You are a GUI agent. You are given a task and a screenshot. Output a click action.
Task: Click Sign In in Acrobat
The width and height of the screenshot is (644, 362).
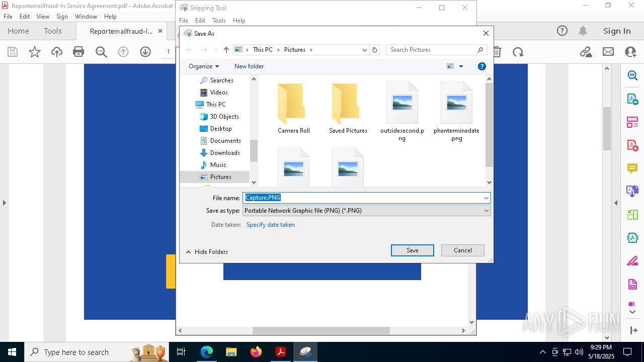[617, 31]
